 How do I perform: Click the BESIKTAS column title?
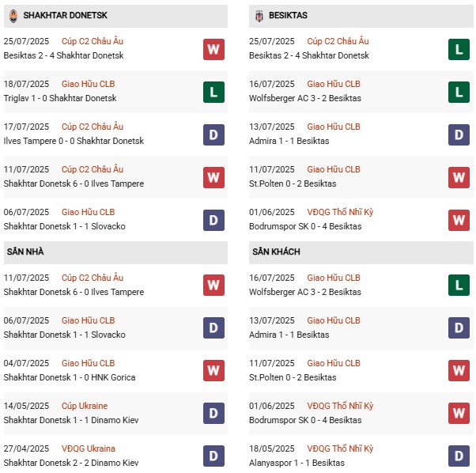coord(288,15)
